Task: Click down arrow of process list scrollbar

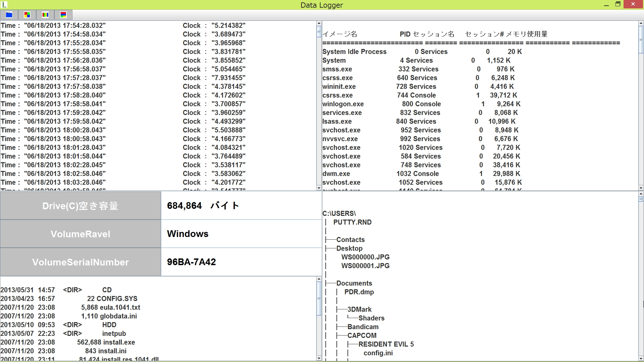Action: click(x=641, y=188)
